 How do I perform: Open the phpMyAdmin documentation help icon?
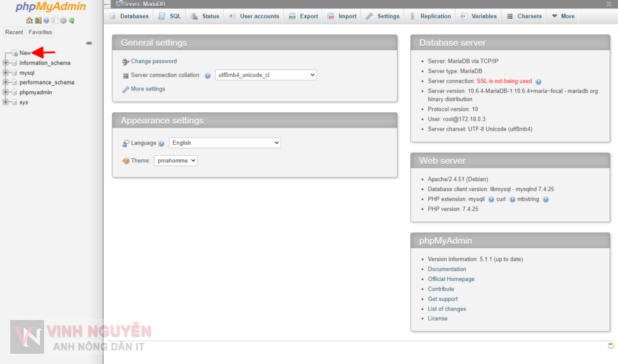pyautogui.click(x=46, y=21)
